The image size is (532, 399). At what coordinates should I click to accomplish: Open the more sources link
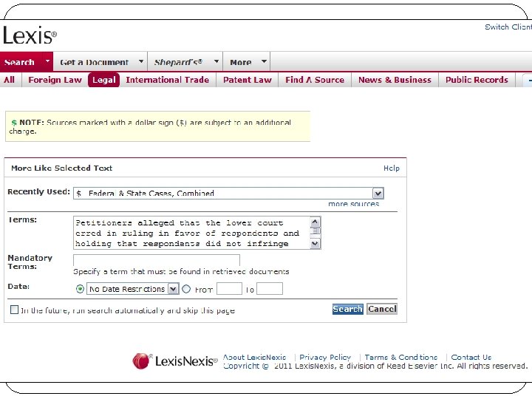(x=353, y=204)
